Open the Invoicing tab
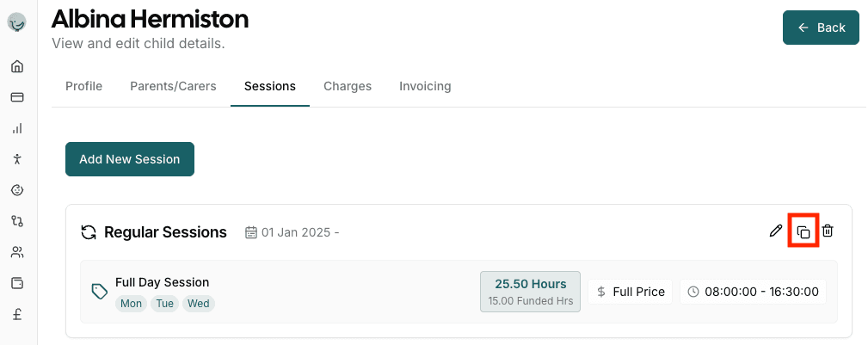This screenshot has height=345, width=868. pyautogui.click(x=425, y=86)
